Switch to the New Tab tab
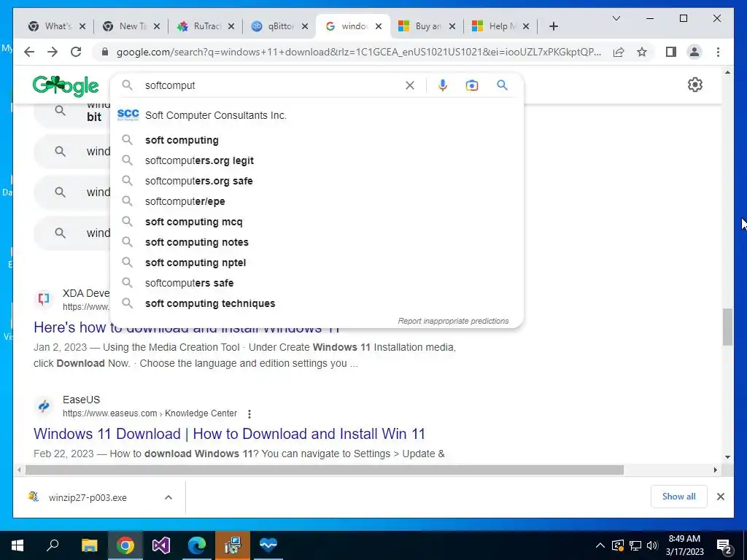The height and width of the screenshot is (560, 747). click(x=132, y=26)
